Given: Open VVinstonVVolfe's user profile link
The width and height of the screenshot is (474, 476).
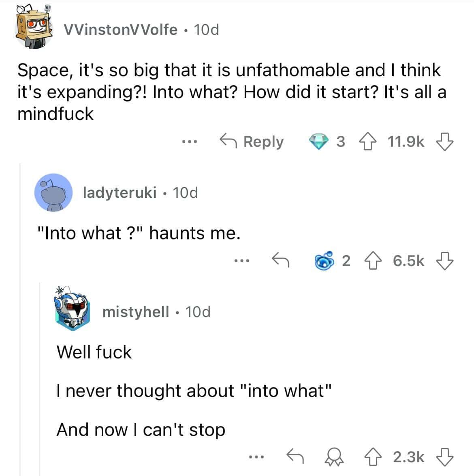Looking at the screenshot, I should (120, 30).
